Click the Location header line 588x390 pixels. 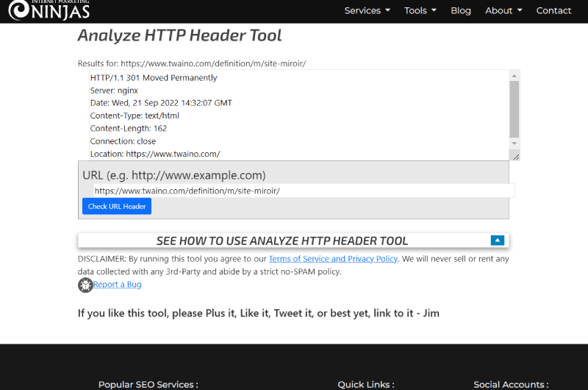(x=155, y=154)
